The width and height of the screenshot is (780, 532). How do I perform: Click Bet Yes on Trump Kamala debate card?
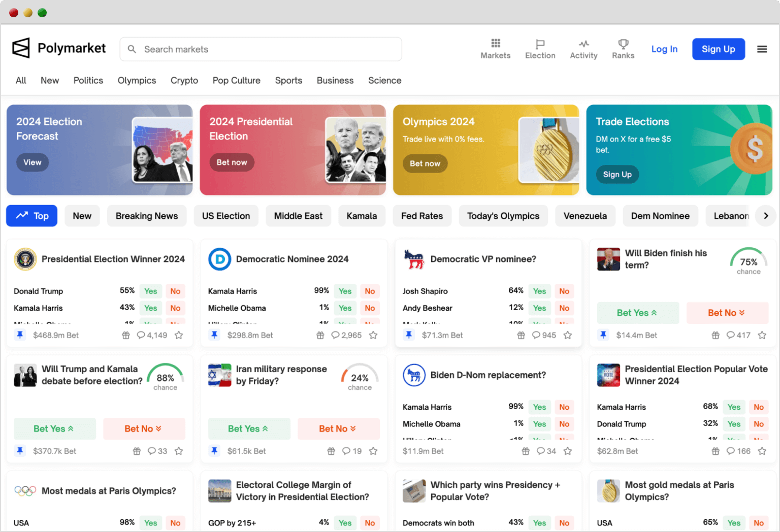point(54,428)
